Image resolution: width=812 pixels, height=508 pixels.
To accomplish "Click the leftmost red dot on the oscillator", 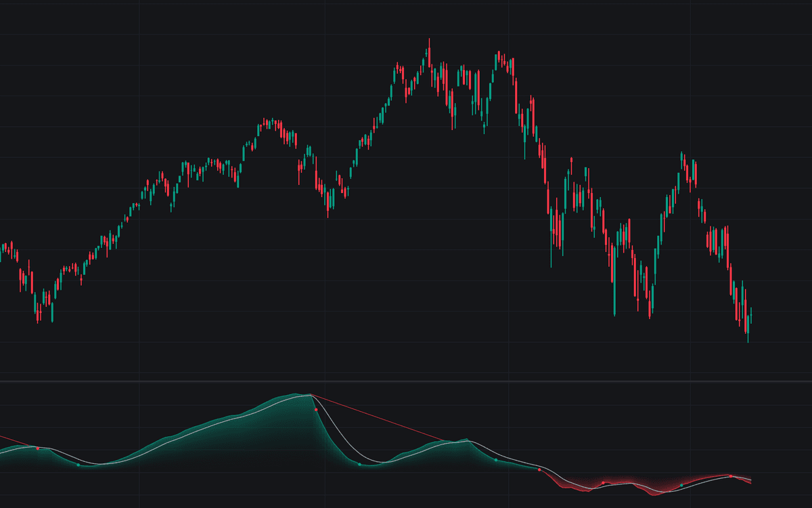I will 38,448.
